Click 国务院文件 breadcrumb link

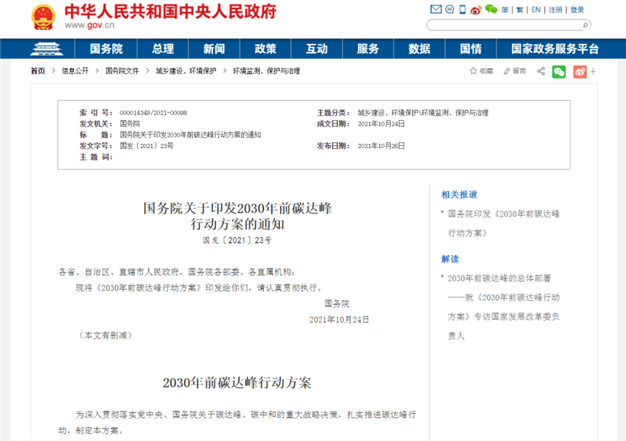coord(122,71)
